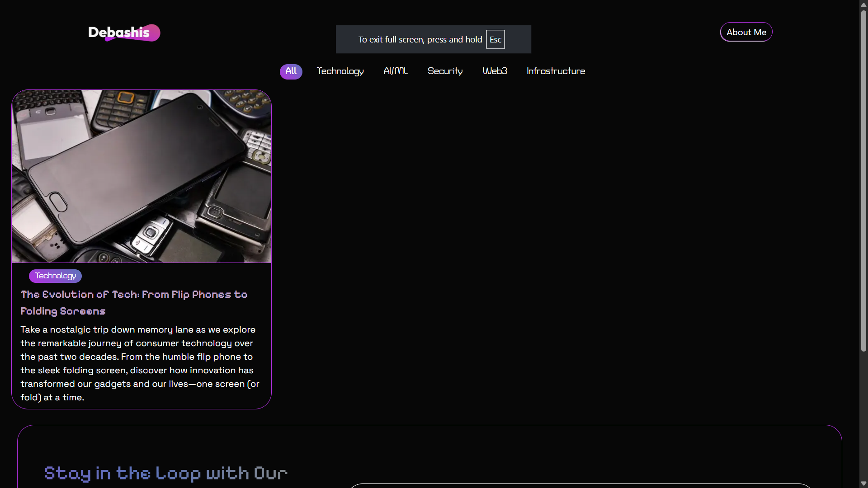Select the All category filter
This screenshot has width=868, height=488.
click(x=291, y=71)
